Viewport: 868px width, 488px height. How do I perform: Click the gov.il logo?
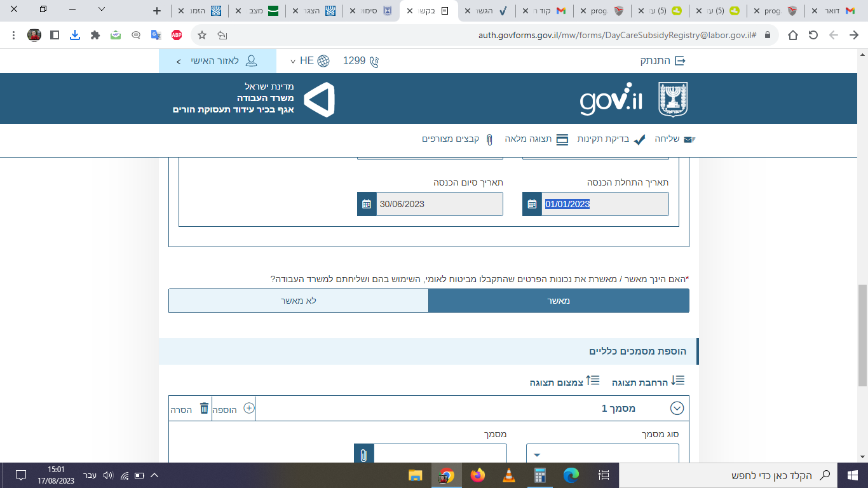(x=611, y=100)
